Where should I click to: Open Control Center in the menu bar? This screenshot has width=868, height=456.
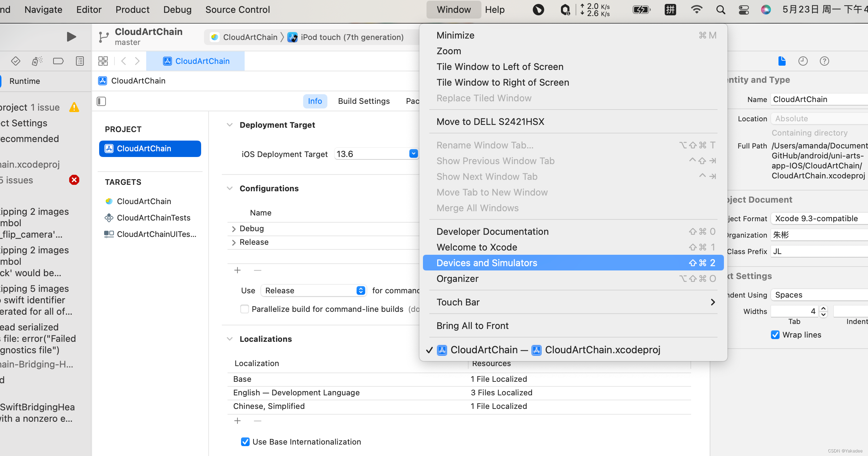pyautogui.click(x=744, y=10)
